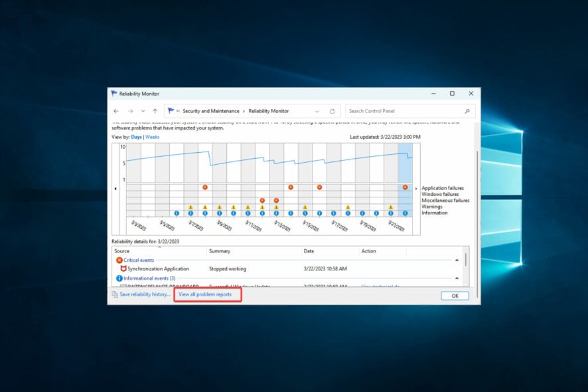Click the 'Application failures' row label
This screenshot has width=588, height=392.
click(443, 188)
